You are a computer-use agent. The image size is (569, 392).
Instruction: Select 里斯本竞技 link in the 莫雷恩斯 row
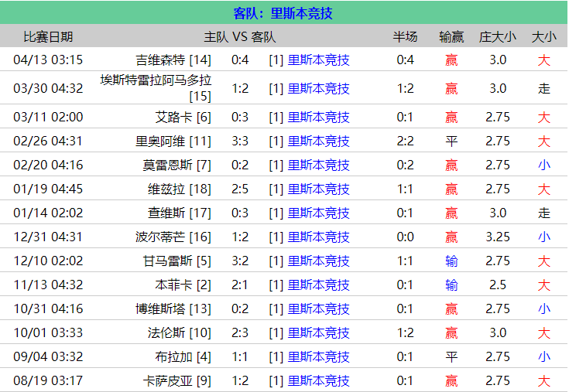click(x=318, y=165)
